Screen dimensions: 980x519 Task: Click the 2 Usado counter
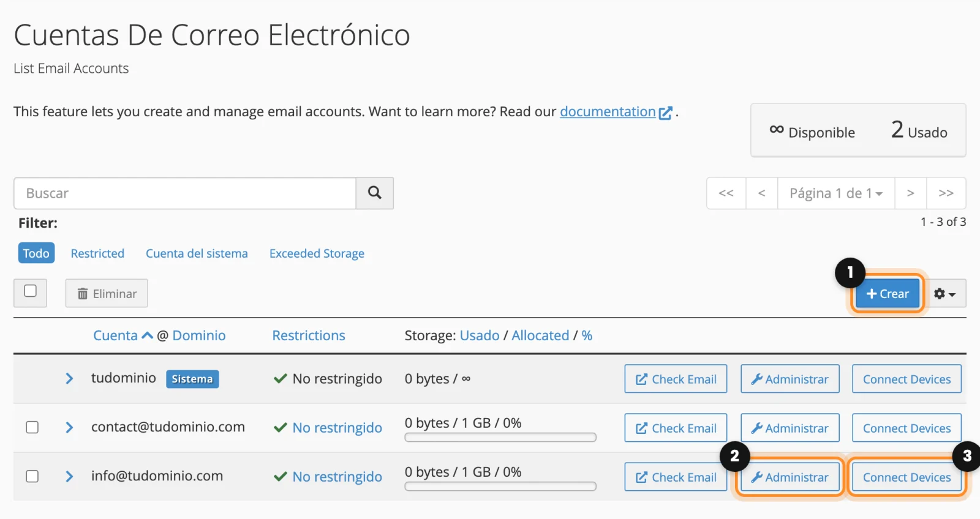click(919, 130)
